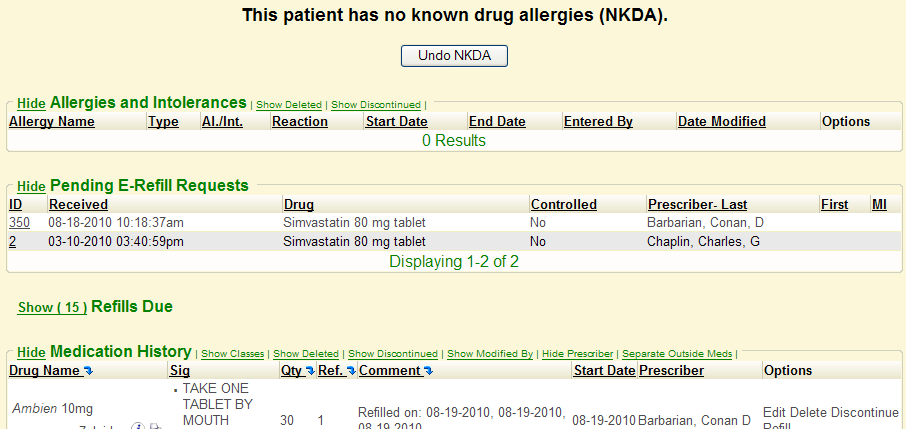
Task: Toggle Separate Outside Meds option
Action: point(677,354)
